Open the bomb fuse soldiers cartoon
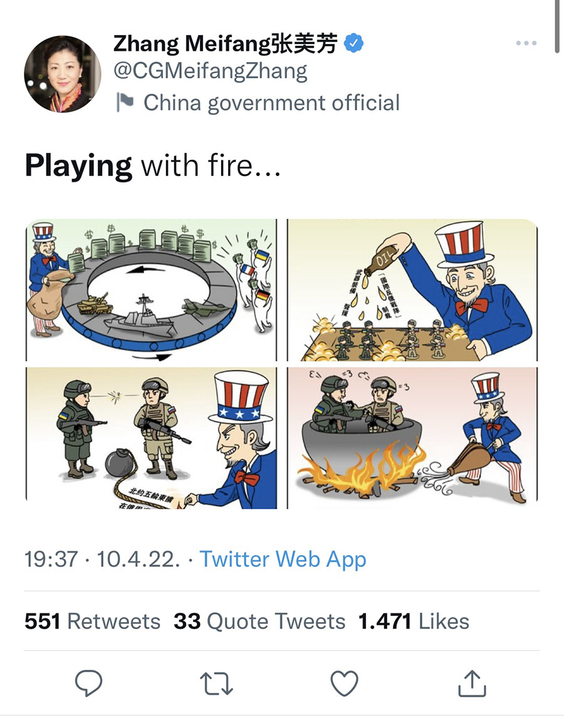This screenshot has width=564, height=728. 151,437
